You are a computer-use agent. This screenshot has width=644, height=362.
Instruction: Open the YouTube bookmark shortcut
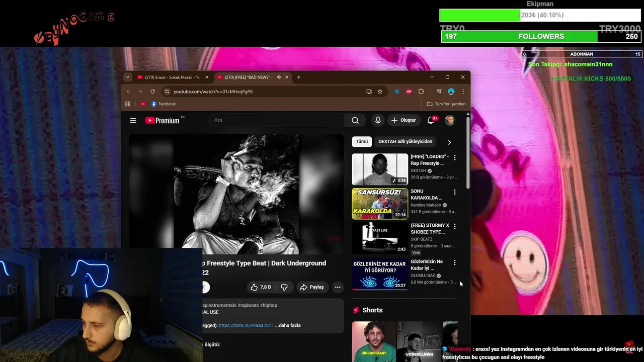pos(143,104)
